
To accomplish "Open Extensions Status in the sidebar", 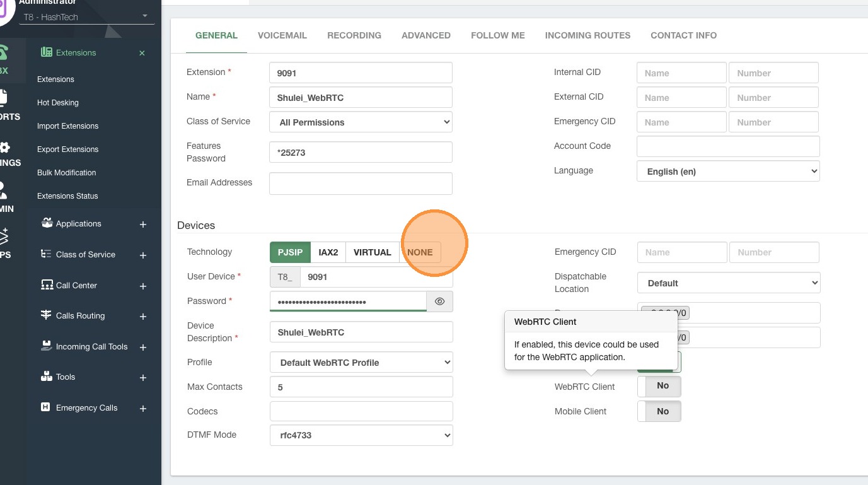I will tap(67, 196).
